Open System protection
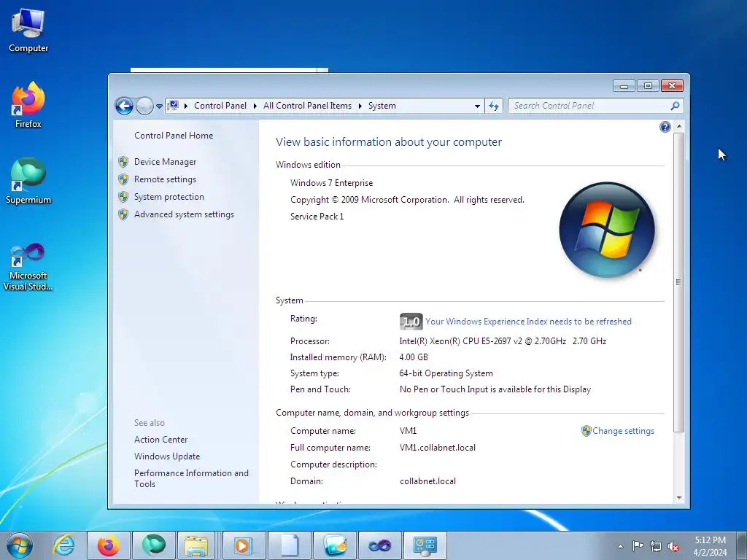 click(x=169, y=197)
